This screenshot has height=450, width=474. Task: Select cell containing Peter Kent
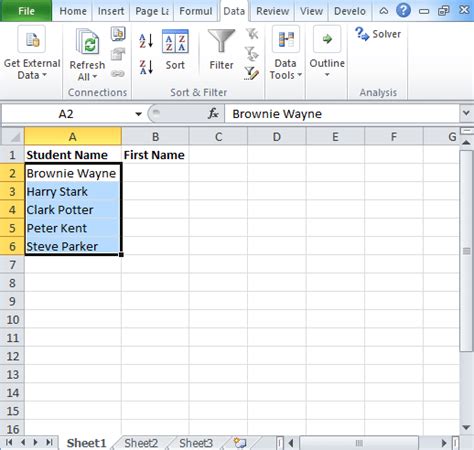(73, 228)
